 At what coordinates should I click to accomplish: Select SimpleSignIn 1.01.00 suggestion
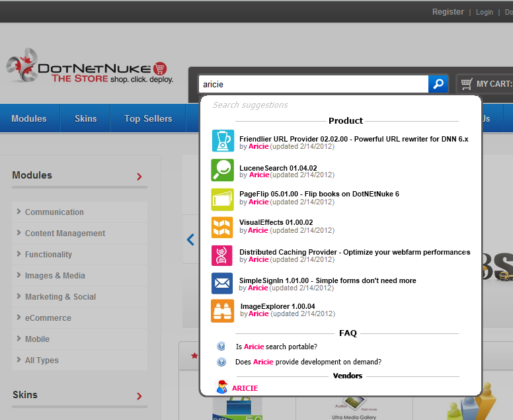point(327,280)
